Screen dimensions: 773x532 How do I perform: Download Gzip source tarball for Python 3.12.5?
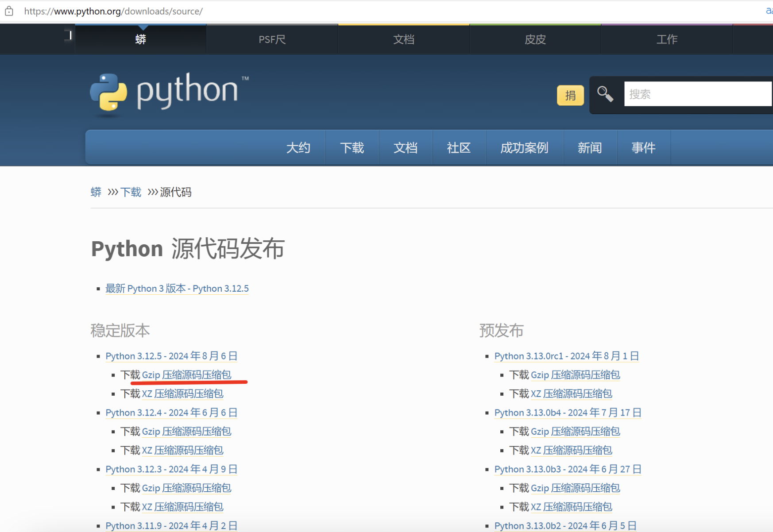pyautogui.click(x=186, y=375)
